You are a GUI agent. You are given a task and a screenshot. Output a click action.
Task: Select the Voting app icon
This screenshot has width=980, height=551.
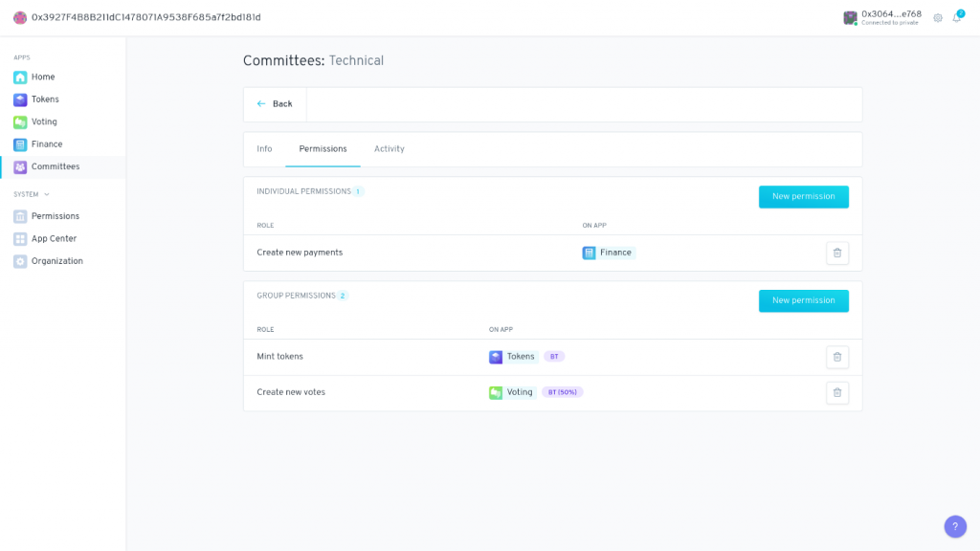[21, 121]
